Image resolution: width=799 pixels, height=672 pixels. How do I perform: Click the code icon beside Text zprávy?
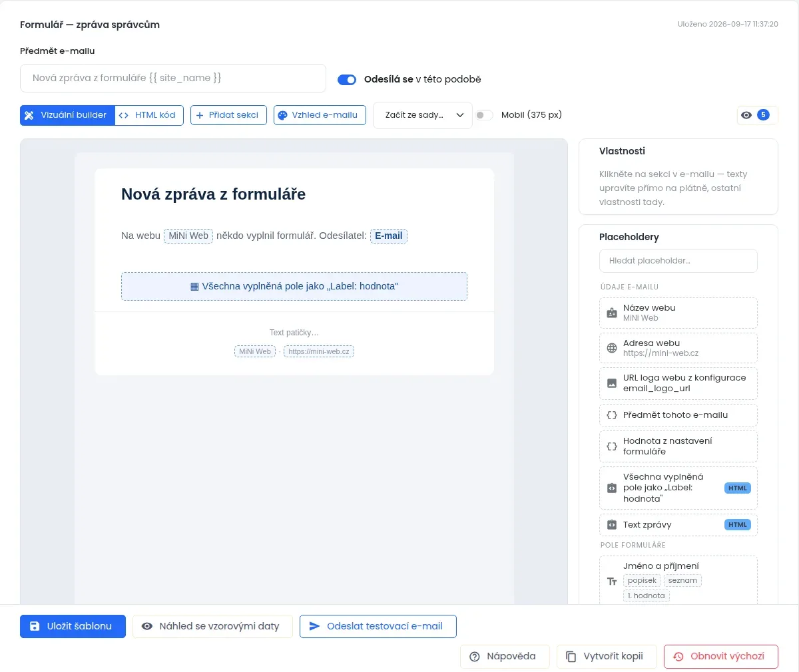612,525
